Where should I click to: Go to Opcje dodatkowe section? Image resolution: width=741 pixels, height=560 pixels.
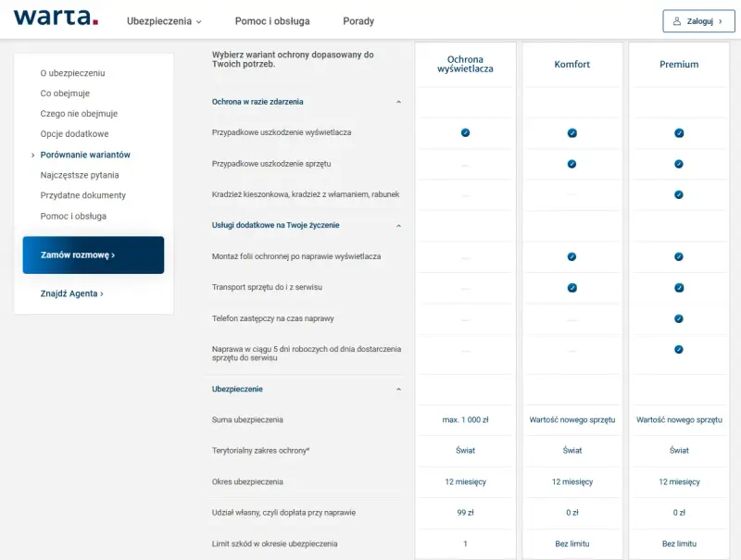[74, 134]
